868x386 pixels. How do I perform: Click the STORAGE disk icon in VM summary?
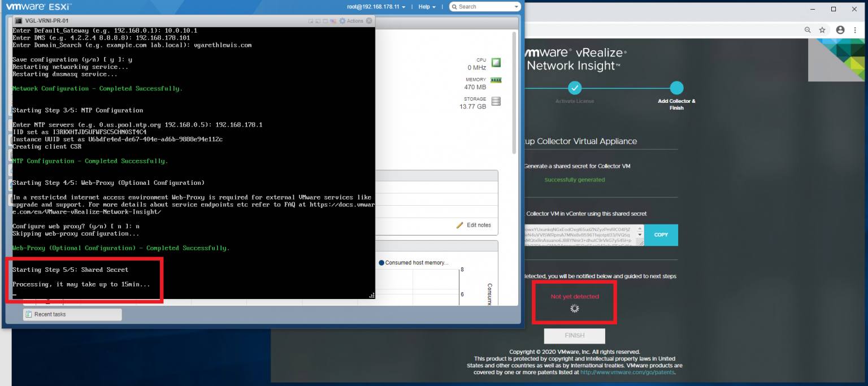pos(496,101)
